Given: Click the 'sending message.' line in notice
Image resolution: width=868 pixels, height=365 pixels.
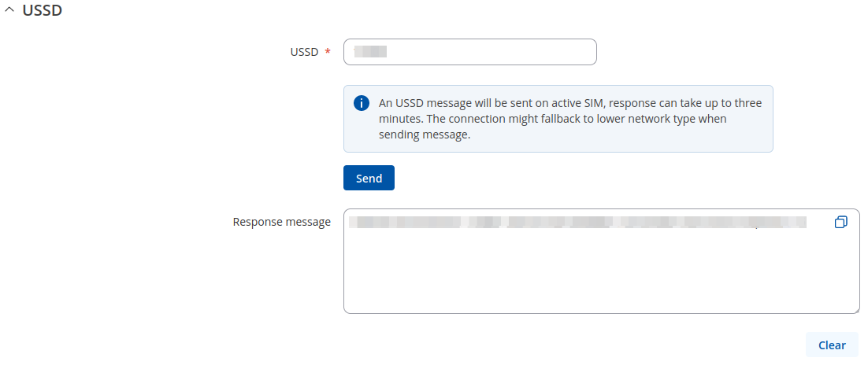Looking at the screenshot, I should tap(424, 135).
